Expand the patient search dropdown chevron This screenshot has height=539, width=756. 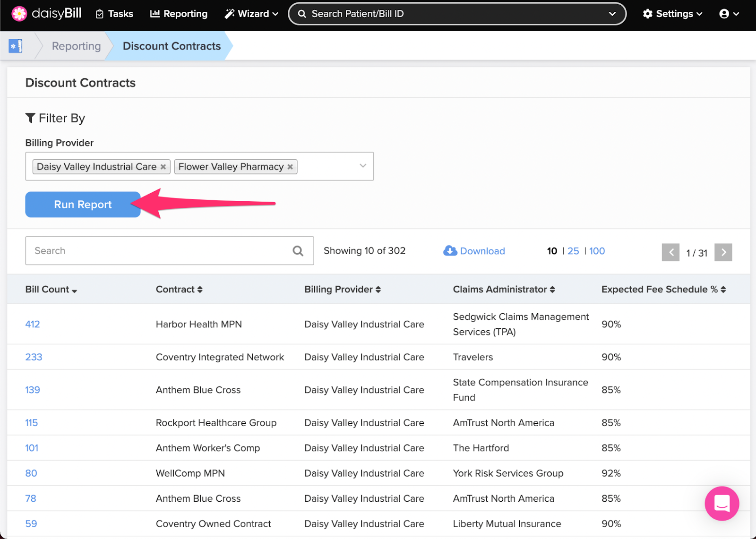612,14
